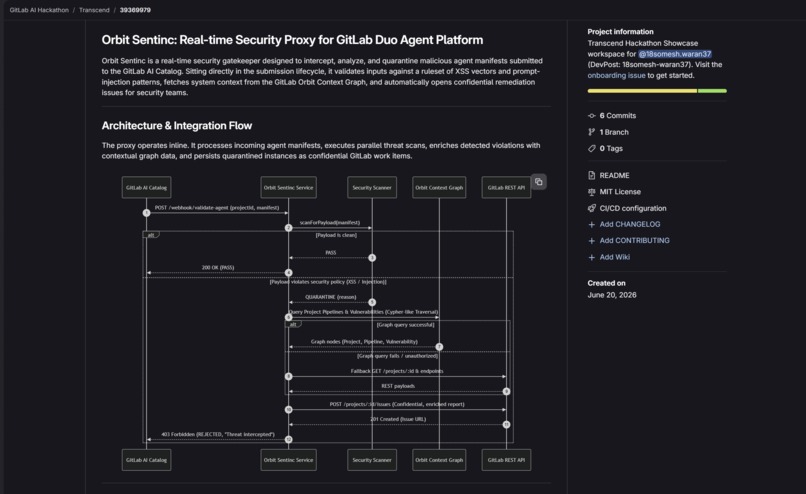
Task: Select top GitLab REST API participant box
Action: point(506,188)
